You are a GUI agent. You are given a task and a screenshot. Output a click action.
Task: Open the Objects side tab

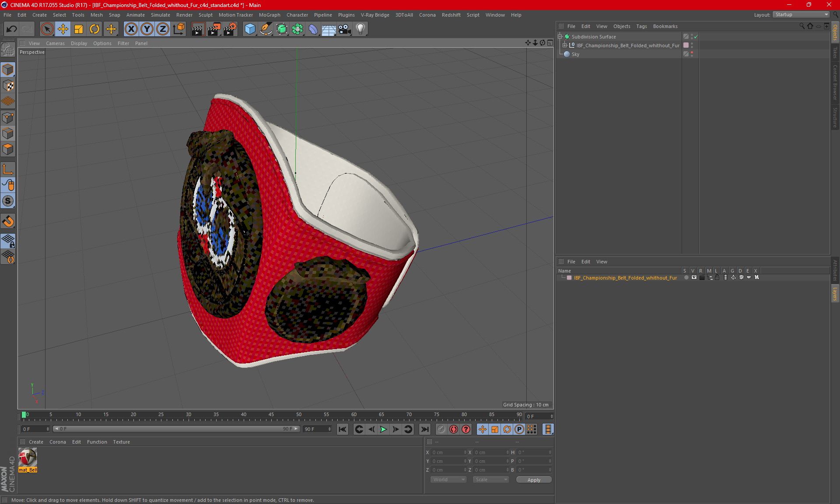point(835,32)
